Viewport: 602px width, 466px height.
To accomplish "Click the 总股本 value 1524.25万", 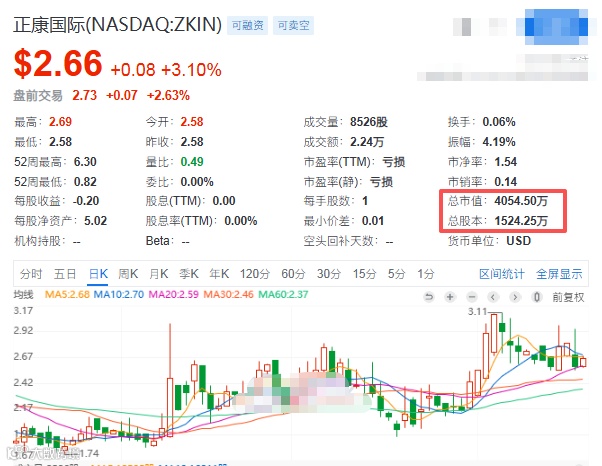I will click(x=521, y=221).
